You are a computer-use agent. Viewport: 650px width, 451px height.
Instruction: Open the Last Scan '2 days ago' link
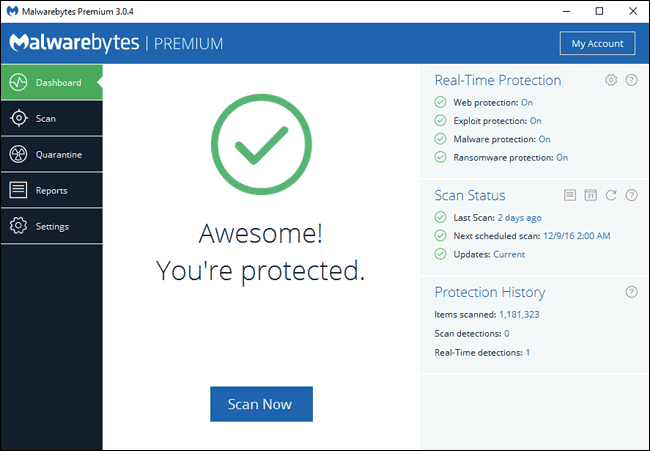point(519,218)
